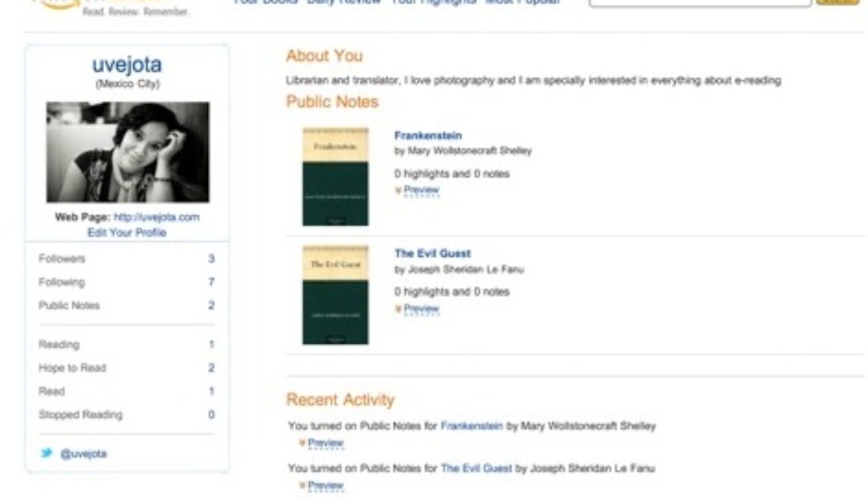Expand Preview under Frankenstein public notes

tap(421, 190)
